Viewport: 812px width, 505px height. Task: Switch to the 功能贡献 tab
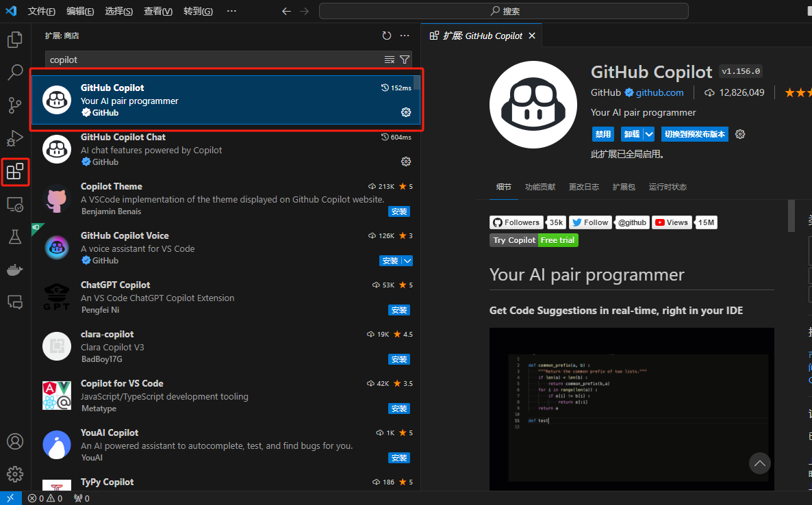540,187
